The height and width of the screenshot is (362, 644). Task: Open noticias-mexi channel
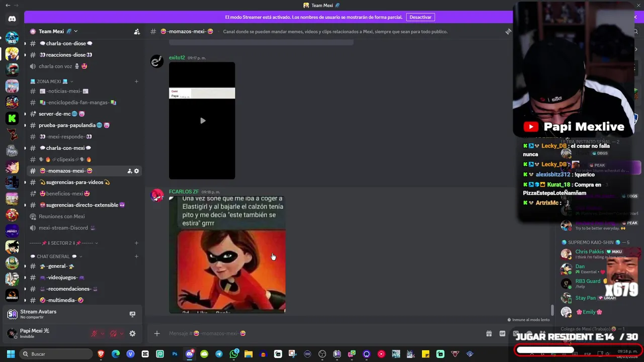pyautogui.click(x=84, y=91)
